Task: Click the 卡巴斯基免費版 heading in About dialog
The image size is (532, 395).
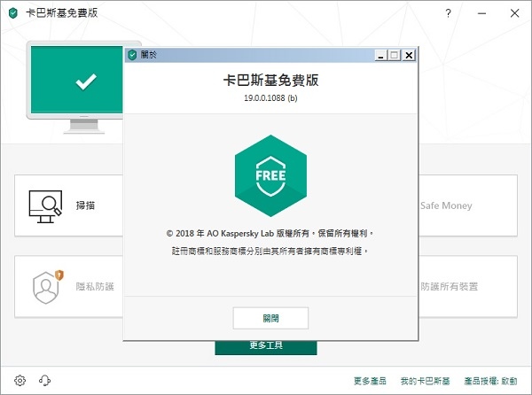Action: (x=270, y=81)
